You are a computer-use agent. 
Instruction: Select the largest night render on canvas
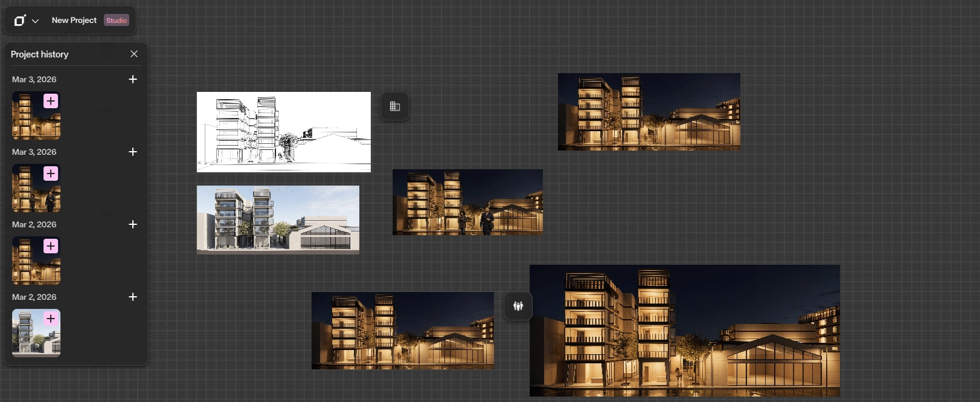click(684, 331)
